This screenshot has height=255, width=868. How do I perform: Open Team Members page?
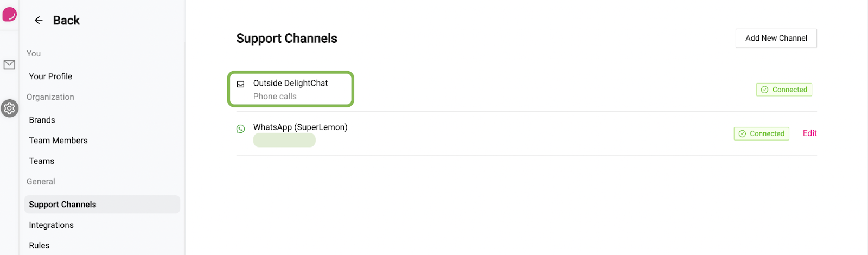58,141
